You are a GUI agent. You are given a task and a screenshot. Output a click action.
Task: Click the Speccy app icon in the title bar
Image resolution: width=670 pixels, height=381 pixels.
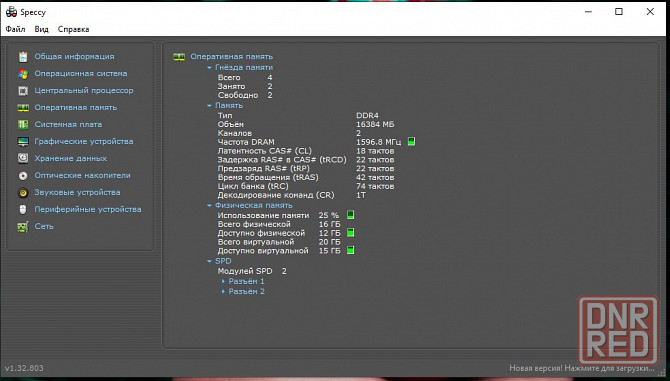tap(11, 12)
